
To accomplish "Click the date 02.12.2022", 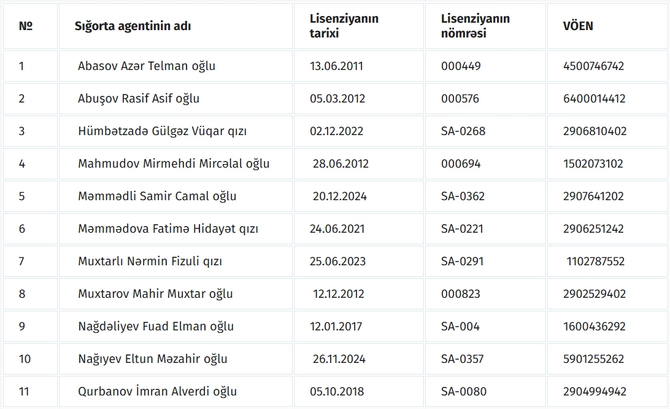I will 336,131.
